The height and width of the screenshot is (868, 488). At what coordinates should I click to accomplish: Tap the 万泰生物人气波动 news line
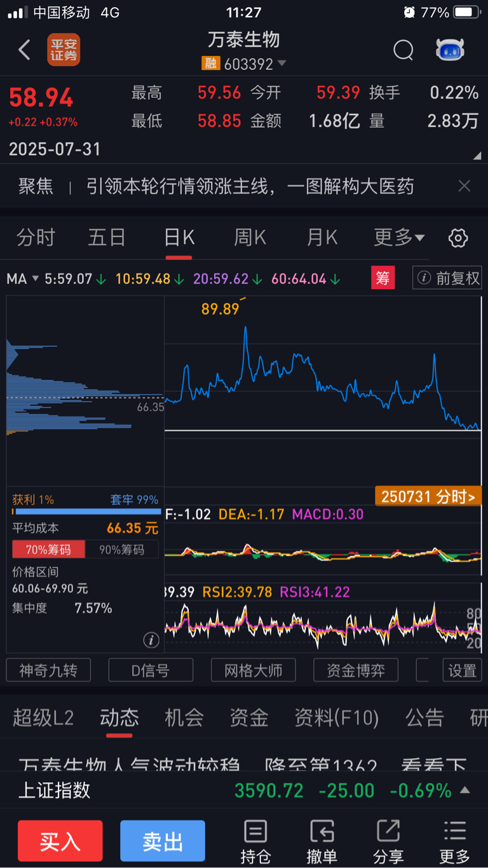tap(243, 765)
